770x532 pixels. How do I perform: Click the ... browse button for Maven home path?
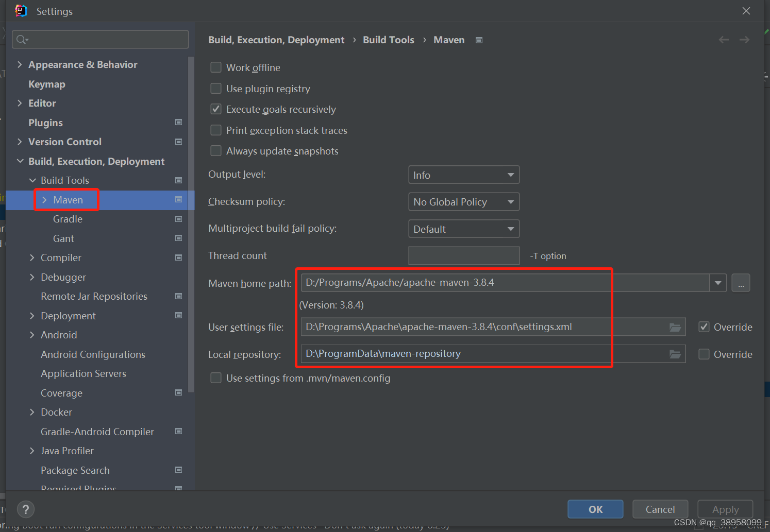pos(741,282)
